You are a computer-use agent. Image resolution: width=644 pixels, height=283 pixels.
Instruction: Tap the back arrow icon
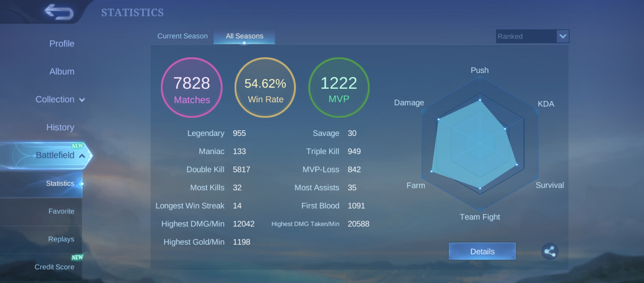click(x=59, y=12)
